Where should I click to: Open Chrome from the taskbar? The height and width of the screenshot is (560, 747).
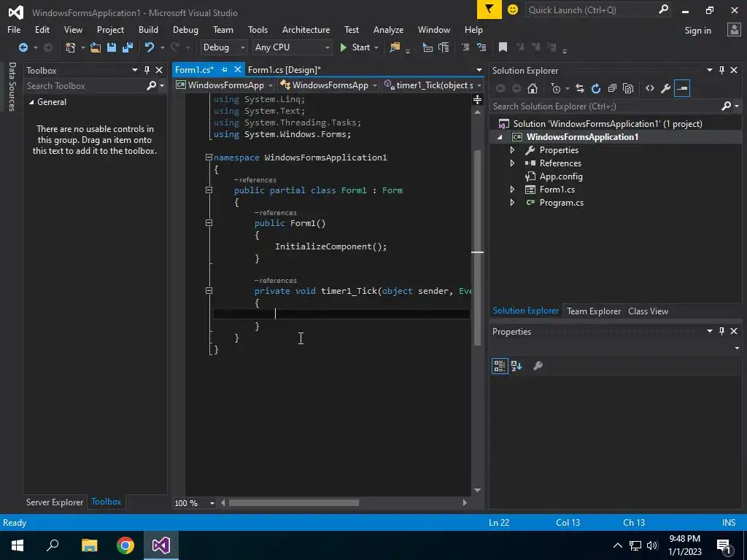125,545
